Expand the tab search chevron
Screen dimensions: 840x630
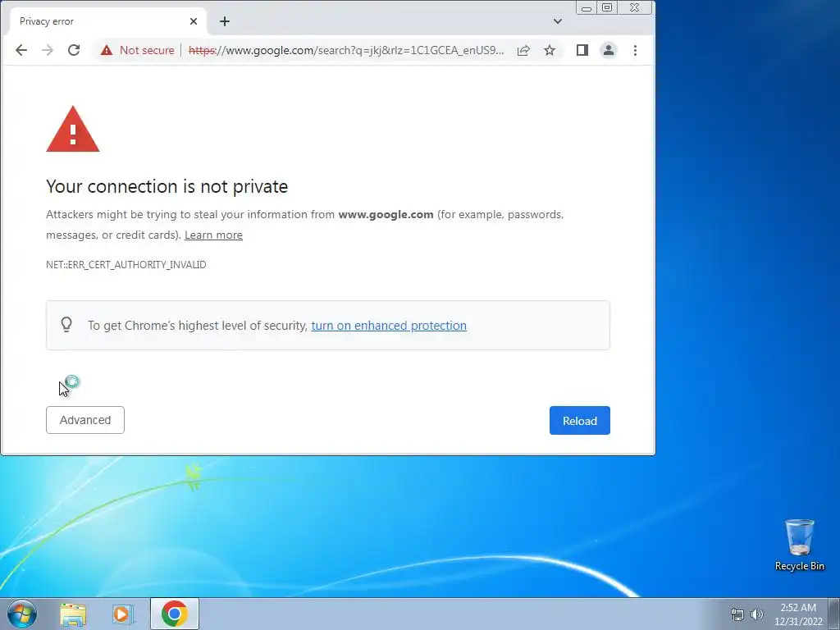(558, 21)
